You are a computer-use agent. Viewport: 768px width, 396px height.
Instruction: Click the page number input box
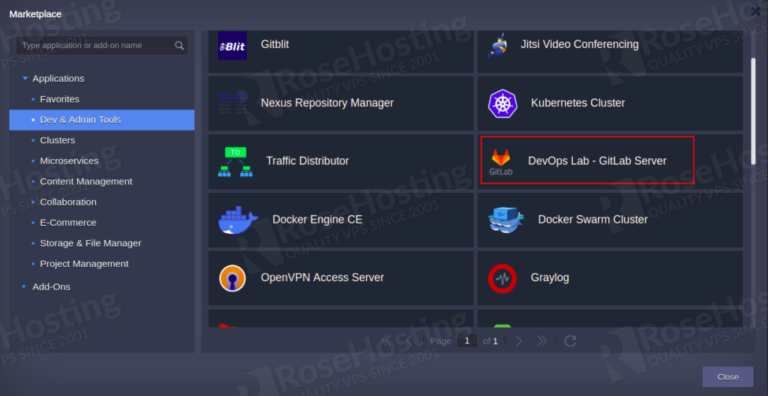tap(467, 341)
